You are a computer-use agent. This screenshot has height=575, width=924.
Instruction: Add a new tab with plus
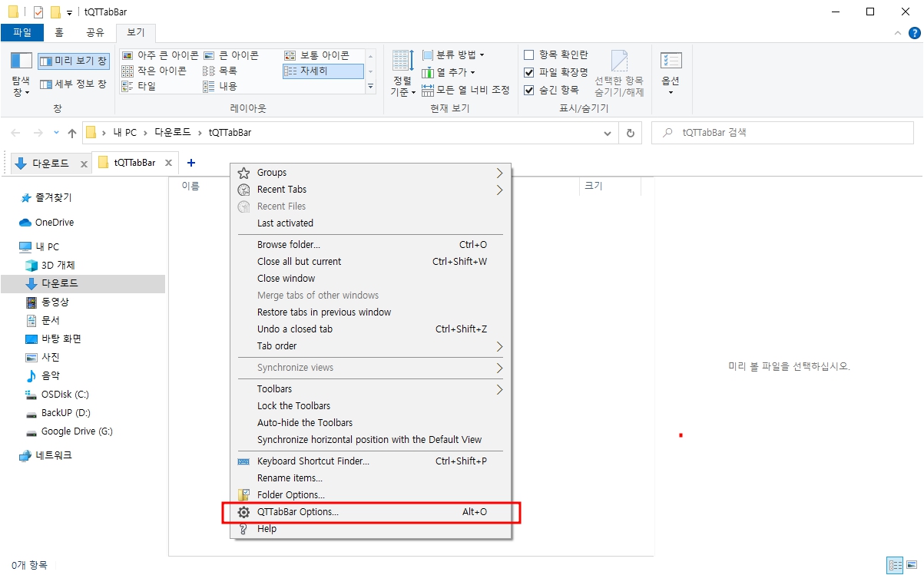pos(191,163)
